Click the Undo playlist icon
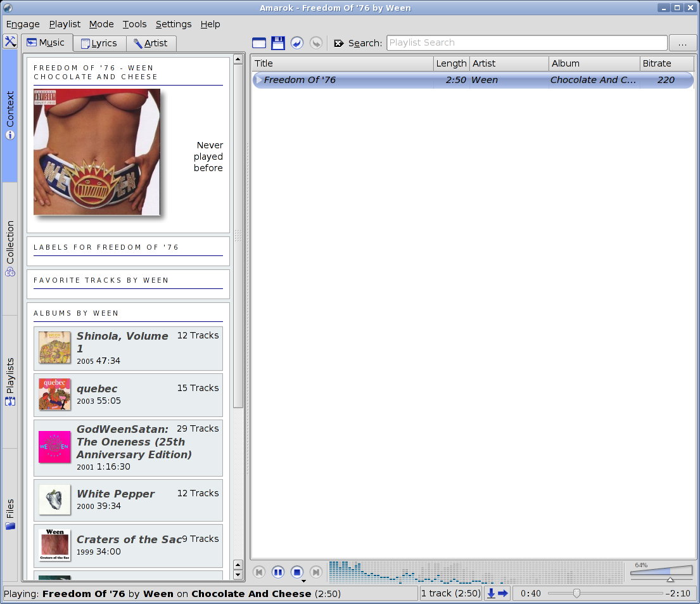Screen dimensions: 700x604 click(x=297, y=43)
